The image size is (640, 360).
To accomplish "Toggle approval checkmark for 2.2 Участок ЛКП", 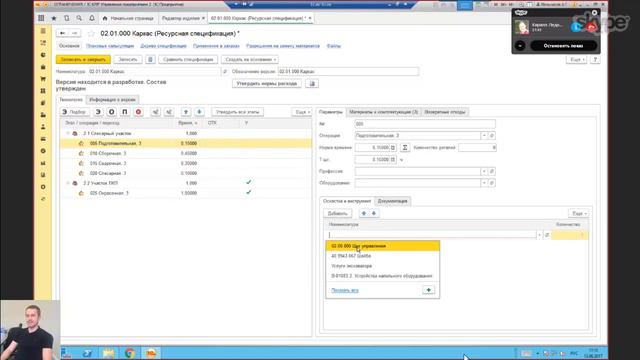I will point(249,182).
